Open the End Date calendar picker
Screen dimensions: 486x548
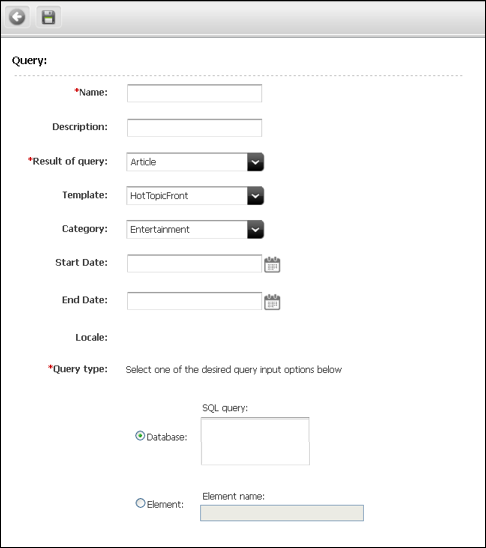[272, 302]
